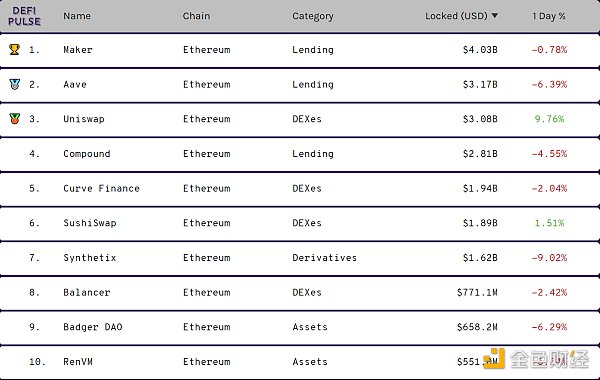Sort by the Chain column header
600x380 pixels.
pos(196,16)
